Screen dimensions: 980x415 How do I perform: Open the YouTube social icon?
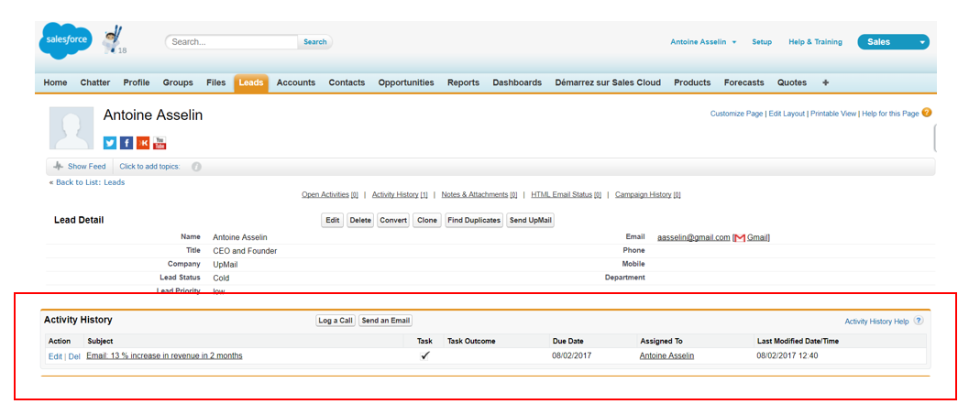(160, 143)
